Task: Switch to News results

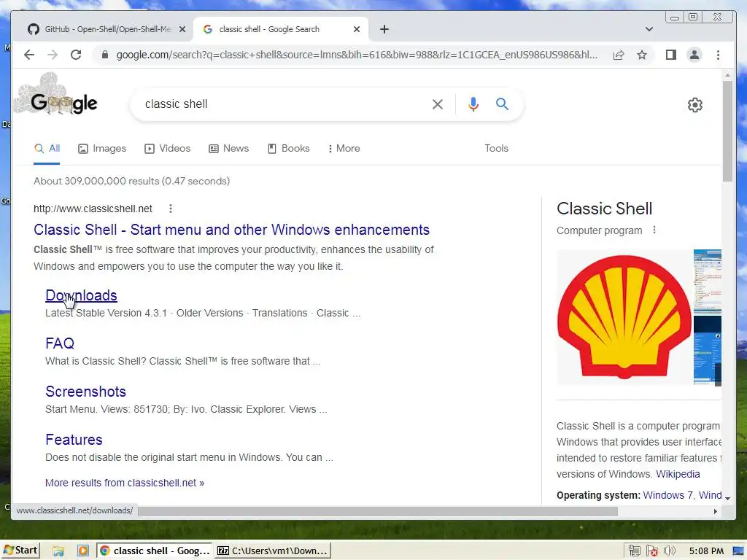Action: tap(228, 149)
